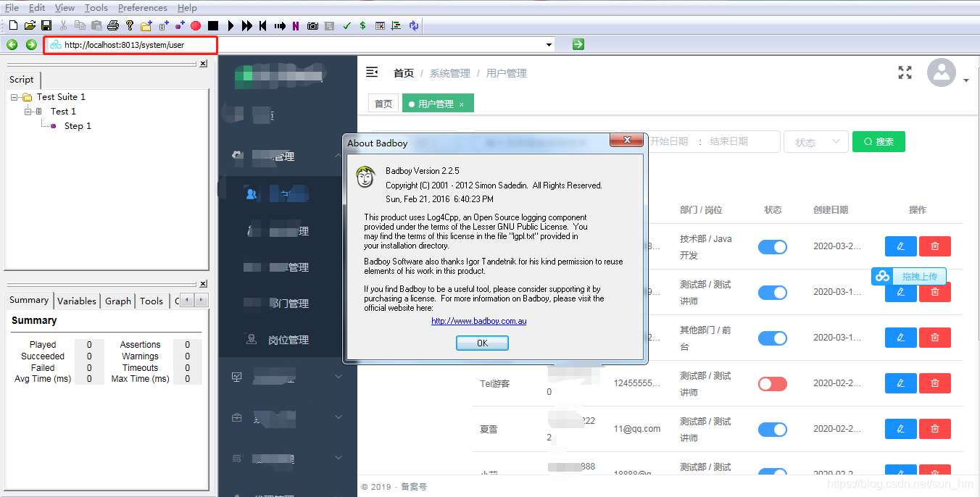The width and height of the screenshot is (980, 497).
Task: Edit the 技术部 / Java开发 user row
Action: (901, 246)
